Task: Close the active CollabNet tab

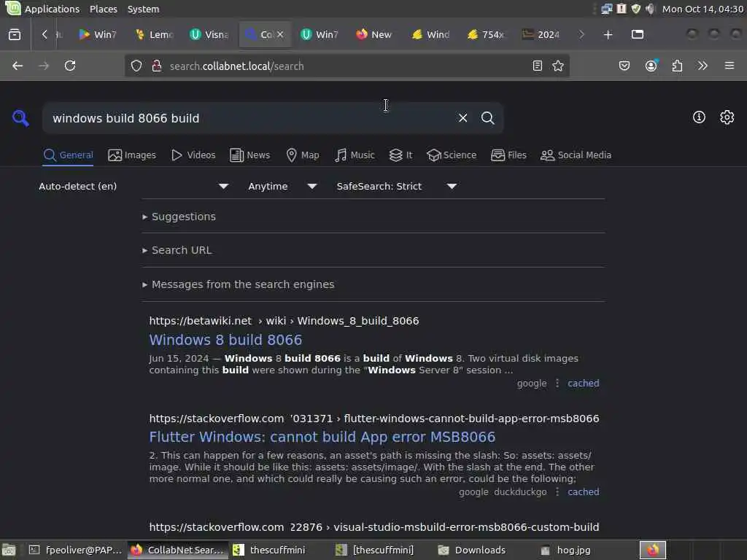Action: click(x=280, y=34)
